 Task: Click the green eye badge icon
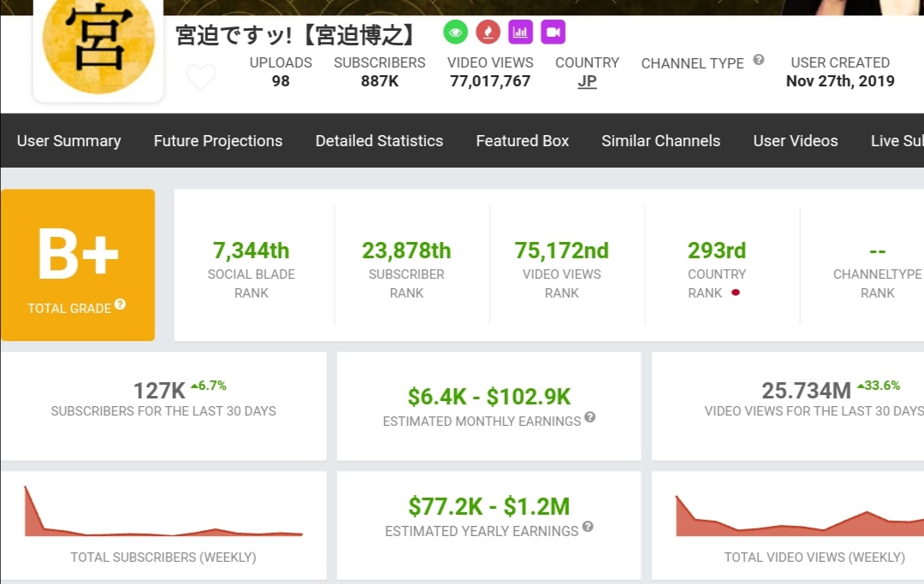coord(455,32)
